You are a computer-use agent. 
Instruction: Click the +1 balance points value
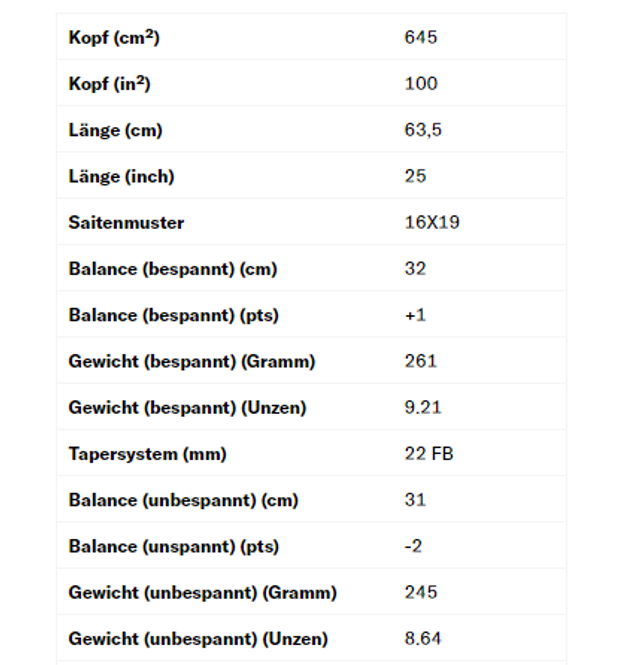[x=415, y=315]
